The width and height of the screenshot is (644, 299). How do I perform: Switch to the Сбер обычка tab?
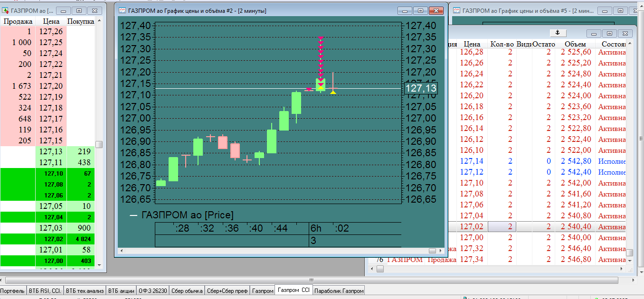(187, 291)
